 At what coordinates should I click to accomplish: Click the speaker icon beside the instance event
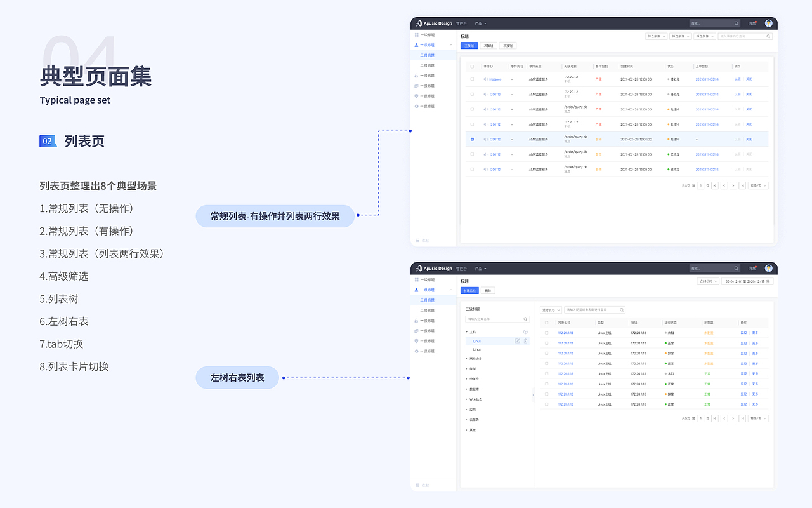point(485,79)
